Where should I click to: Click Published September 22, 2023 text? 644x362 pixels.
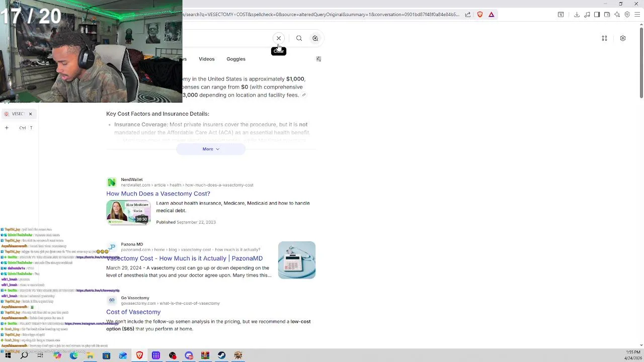(x=186, y=222)
